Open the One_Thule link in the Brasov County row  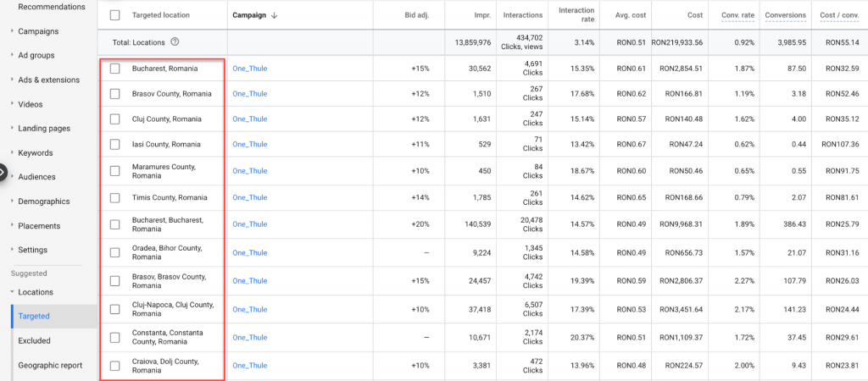(249, 94)
